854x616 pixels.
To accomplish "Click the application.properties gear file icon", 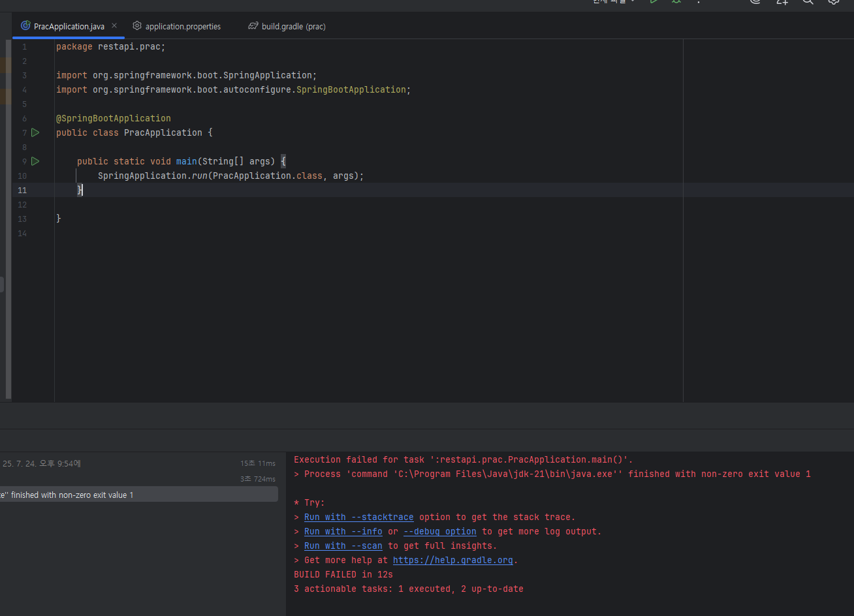I will pyautogui.click(x=137, y=26).
